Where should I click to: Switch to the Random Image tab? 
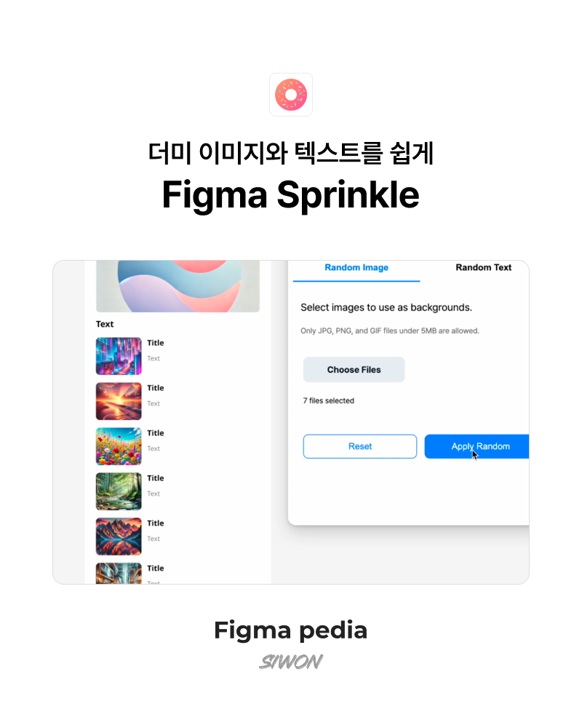(356, 268)
